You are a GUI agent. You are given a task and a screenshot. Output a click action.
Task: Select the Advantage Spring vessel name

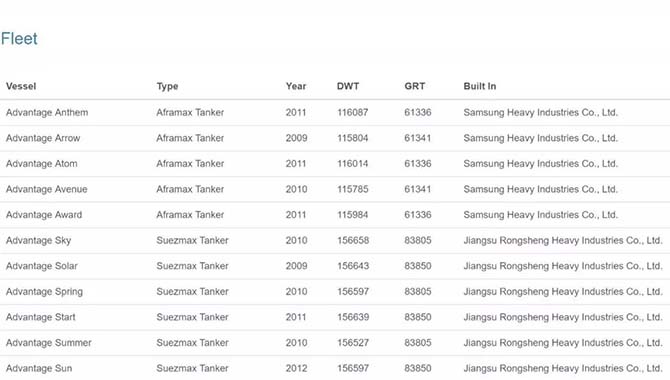(x=44, y=292)
